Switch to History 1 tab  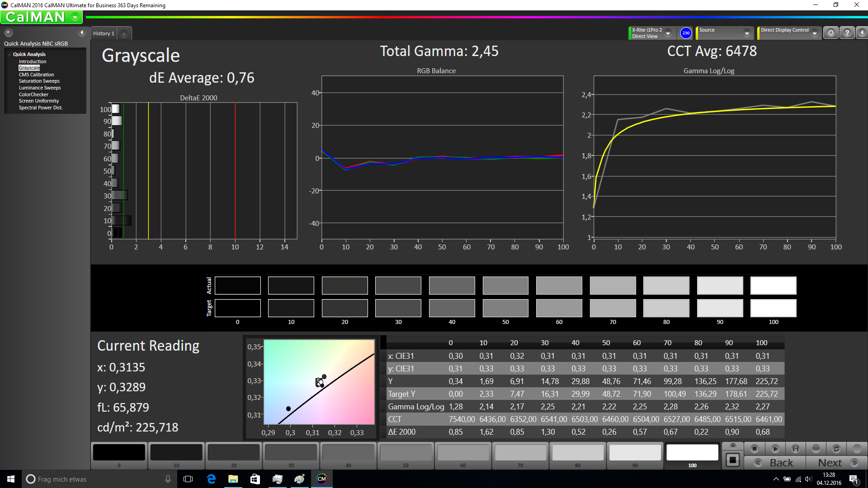[x=104, y=33]
